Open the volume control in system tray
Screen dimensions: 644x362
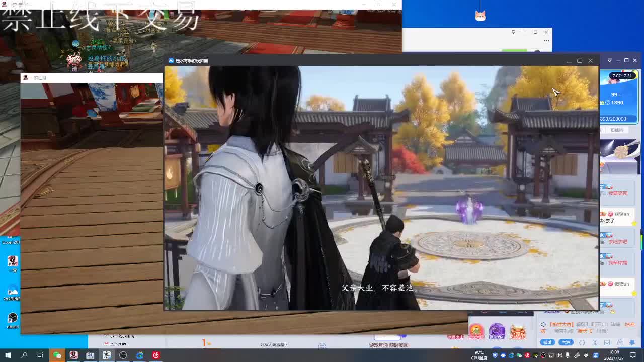coord(559,355)
